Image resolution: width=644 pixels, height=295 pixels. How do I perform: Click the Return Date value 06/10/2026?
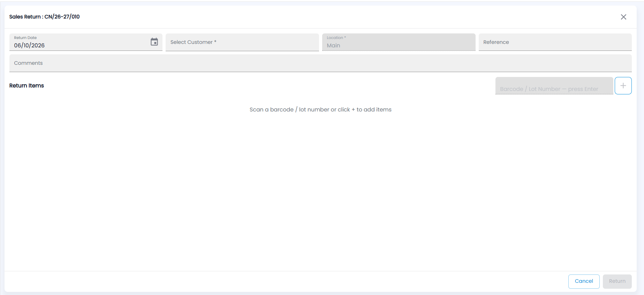click(x=29, y=45)
